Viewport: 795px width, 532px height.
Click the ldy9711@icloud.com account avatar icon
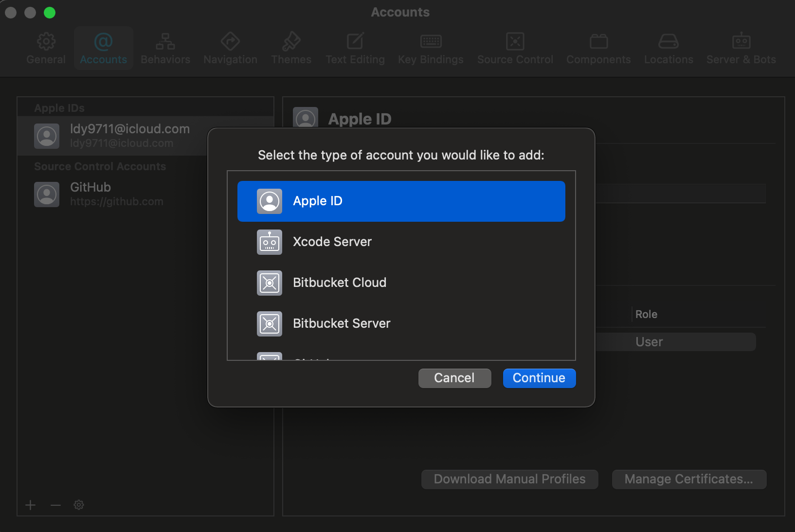click(x=47, y=136)
